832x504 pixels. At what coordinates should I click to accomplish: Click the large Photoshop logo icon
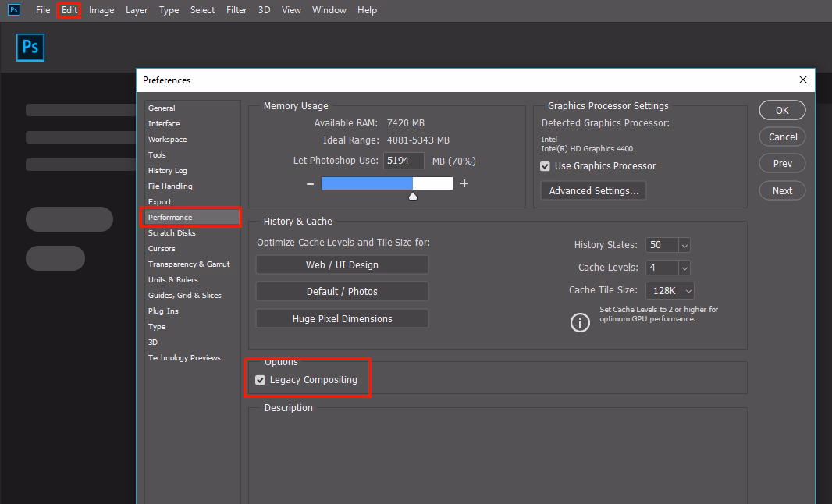click(x=30, y=48)
